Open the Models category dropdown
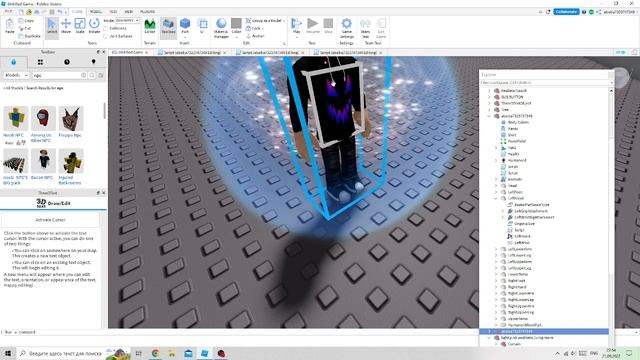Viewport: 640px width, 360px height. (x=16, y=75)
